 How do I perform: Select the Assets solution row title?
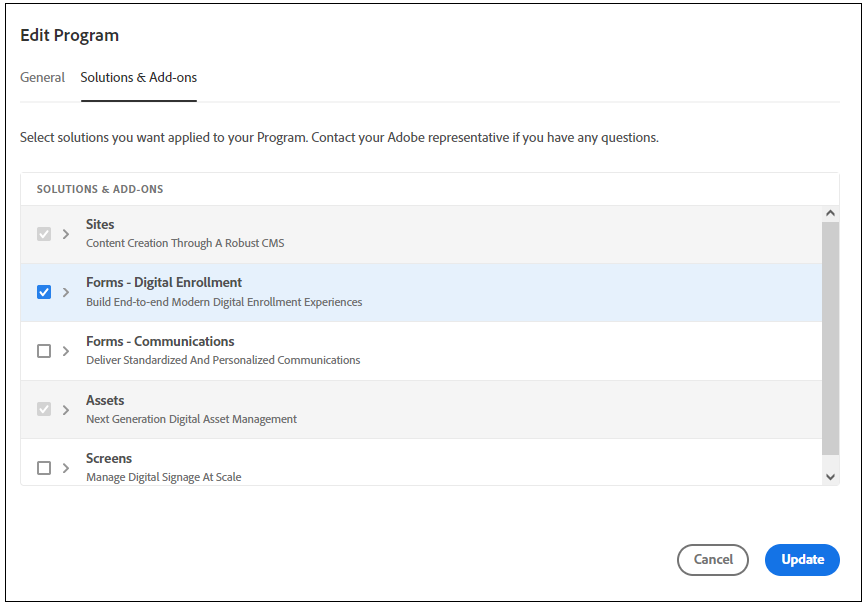105,400
